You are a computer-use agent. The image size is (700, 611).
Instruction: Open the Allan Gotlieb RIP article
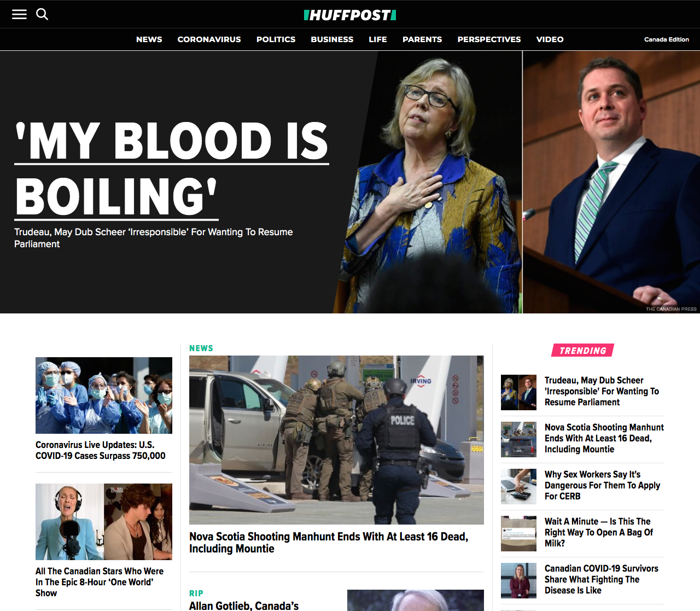[x=244, y=605]
